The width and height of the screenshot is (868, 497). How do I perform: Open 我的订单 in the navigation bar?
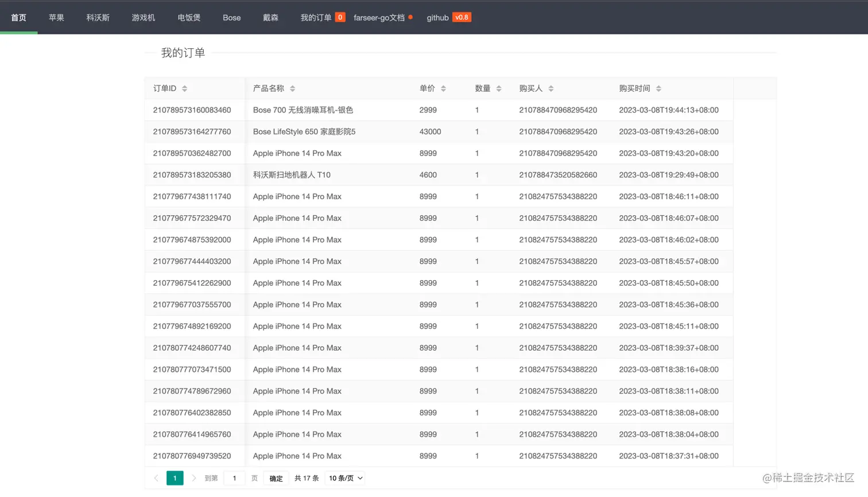pyautogui.click(x=316, y=17)
